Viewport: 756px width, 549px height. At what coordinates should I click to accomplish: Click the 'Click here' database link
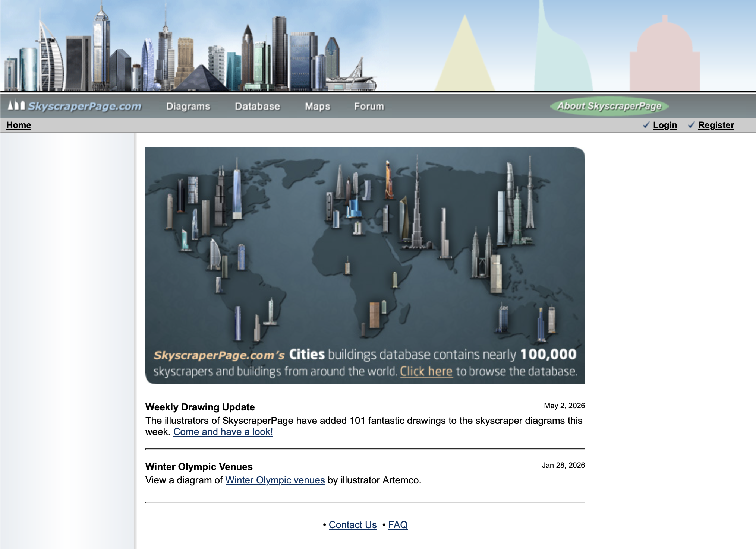pyautogui.click(x=426, y=371)
